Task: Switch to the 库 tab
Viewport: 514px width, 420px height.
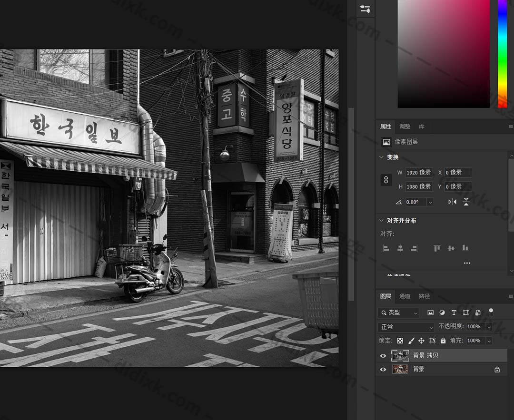Action: [x=422, y=127]
